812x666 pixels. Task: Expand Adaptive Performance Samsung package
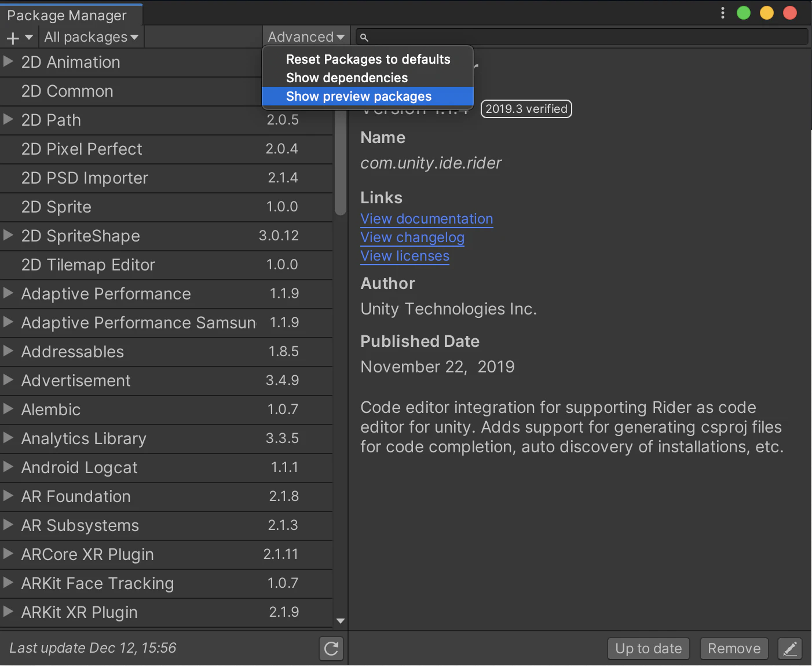click(x=8, y=322)
